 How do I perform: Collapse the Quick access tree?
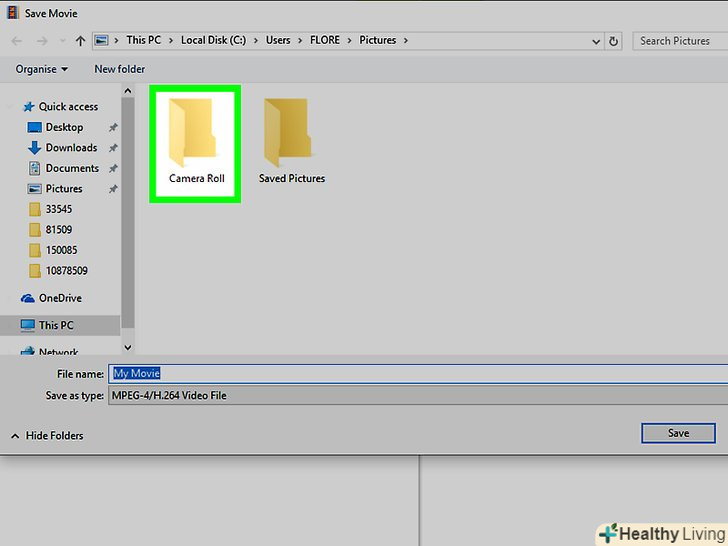[x=11, y=107]
